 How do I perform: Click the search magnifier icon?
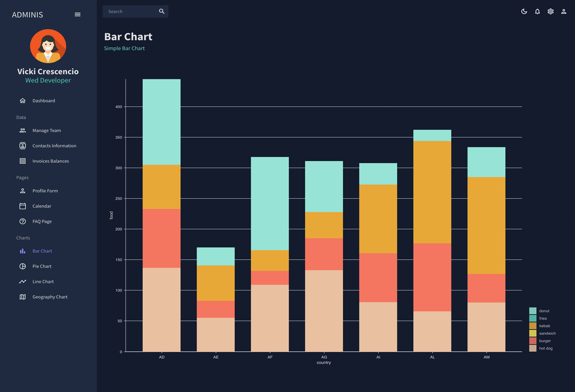(x=161, y=11)
